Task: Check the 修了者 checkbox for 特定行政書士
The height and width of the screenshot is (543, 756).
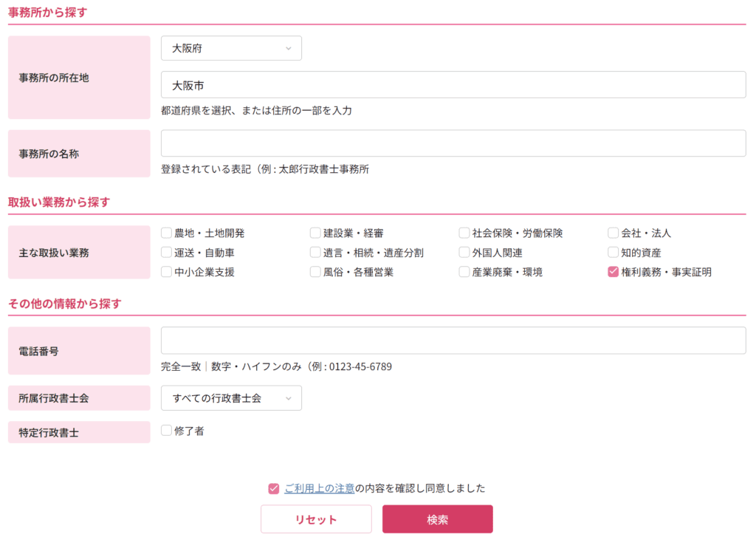Action: 167,431
